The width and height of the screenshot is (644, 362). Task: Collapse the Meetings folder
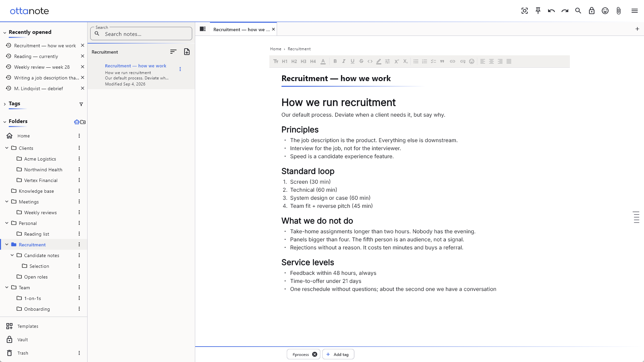coord(7,201)
